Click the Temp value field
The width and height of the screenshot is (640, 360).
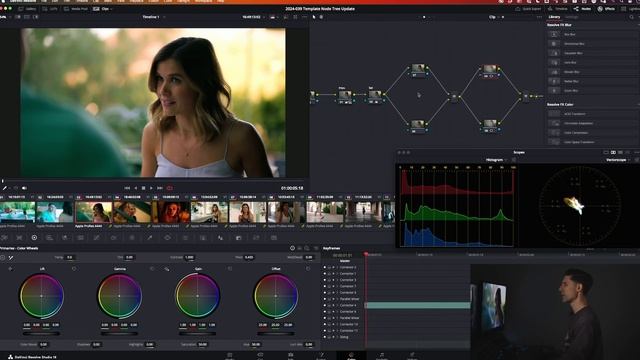click(70, 258)
